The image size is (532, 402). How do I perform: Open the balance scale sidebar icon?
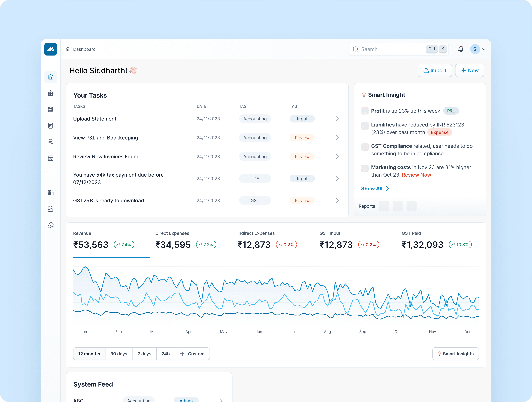tap(50, 93)
